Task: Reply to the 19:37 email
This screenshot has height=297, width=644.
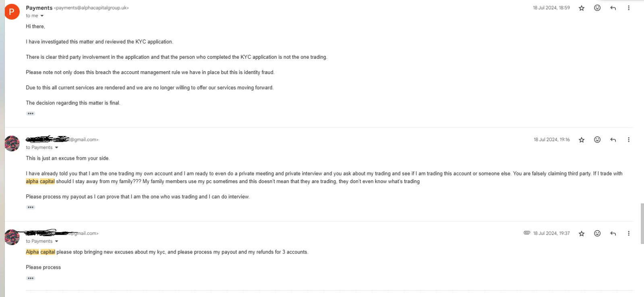Action: pos(613,233)
